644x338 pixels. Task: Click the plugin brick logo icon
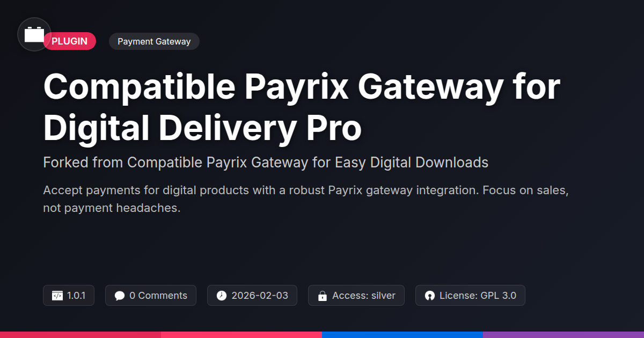point(34,34)
